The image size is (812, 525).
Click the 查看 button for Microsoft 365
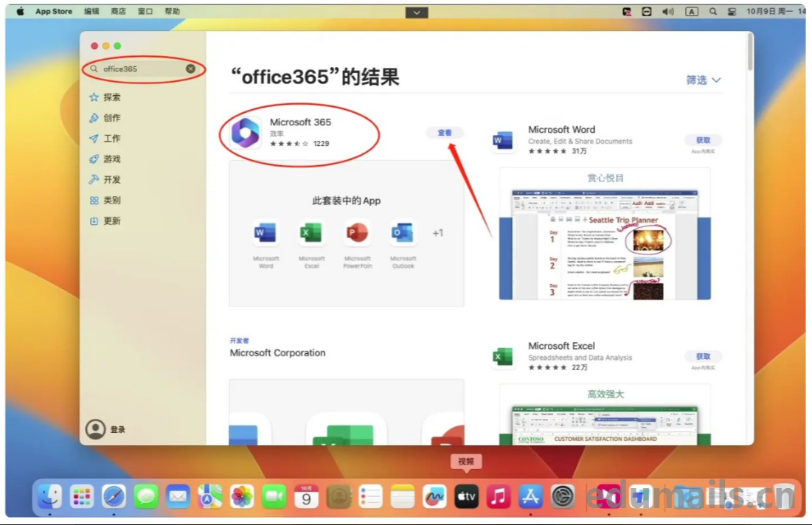(445, 133)
